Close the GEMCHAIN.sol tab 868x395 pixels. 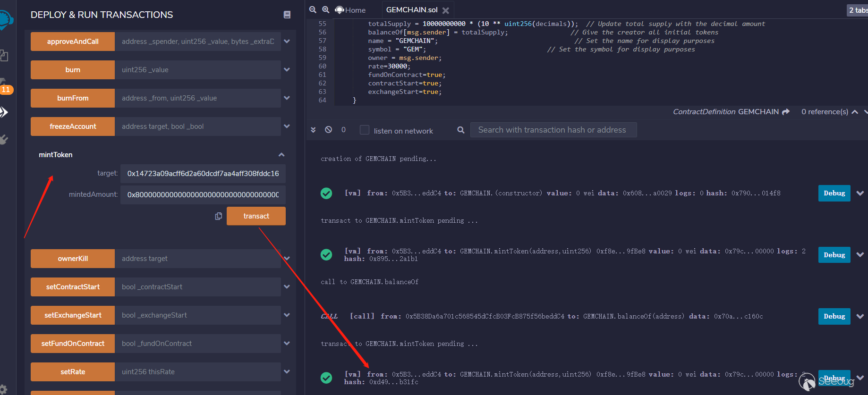click(445, 10)
